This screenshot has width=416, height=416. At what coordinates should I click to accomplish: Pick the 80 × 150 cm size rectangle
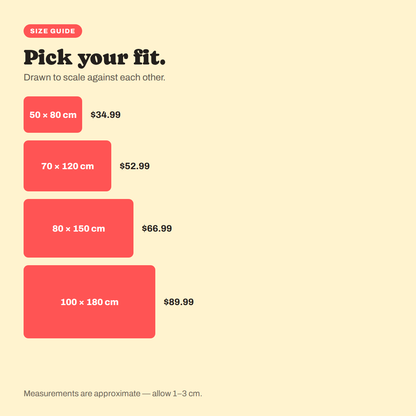(78, 228)
